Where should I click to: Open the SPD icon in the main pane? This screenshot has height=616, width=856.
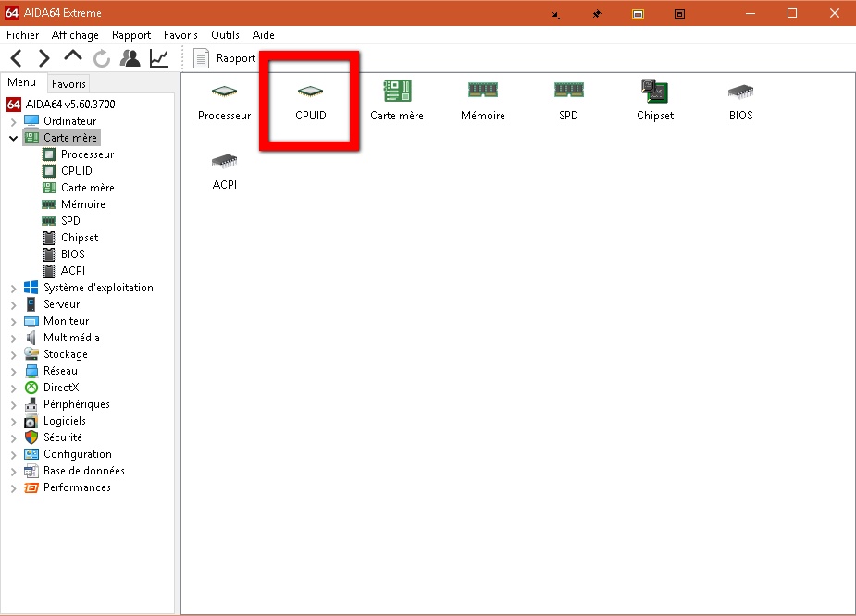[569, 102]
